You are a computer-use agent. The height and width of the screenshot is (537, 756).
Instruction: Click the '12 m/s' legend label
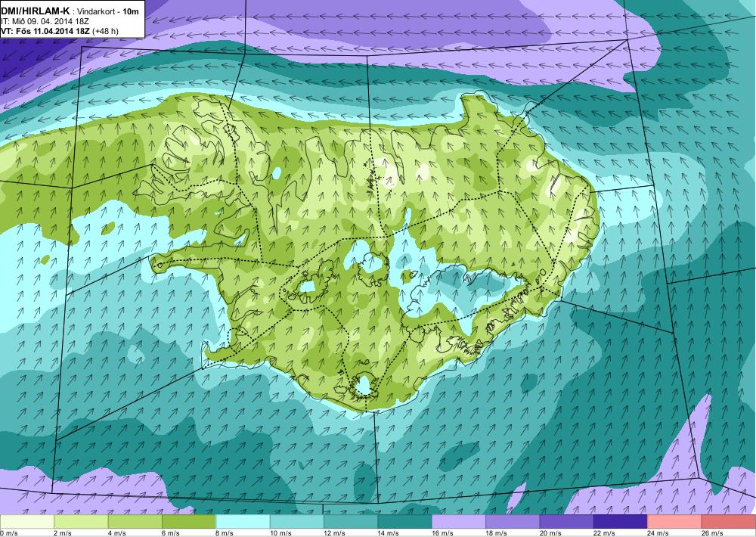[335, 533]
